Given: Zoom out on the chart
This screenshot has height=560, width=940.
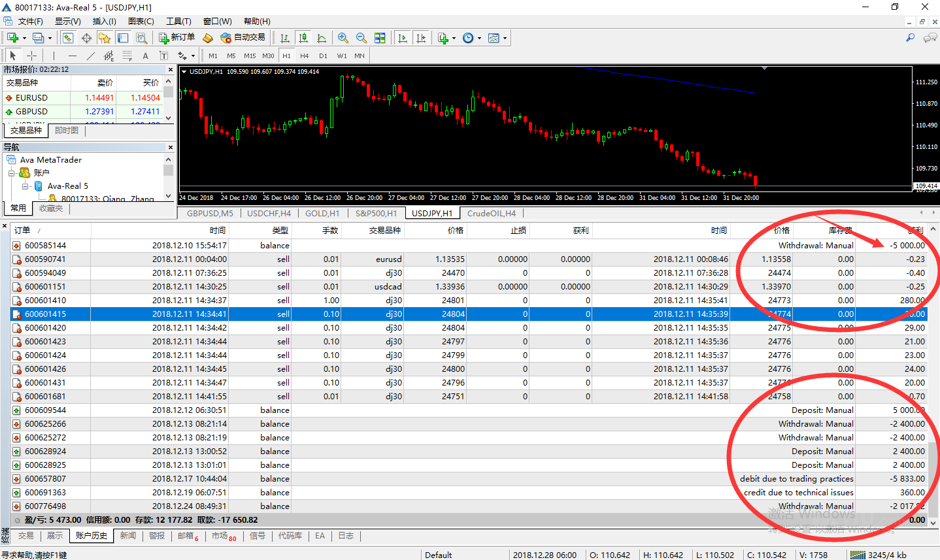Looking at the screenshot, I should point(361,38).
